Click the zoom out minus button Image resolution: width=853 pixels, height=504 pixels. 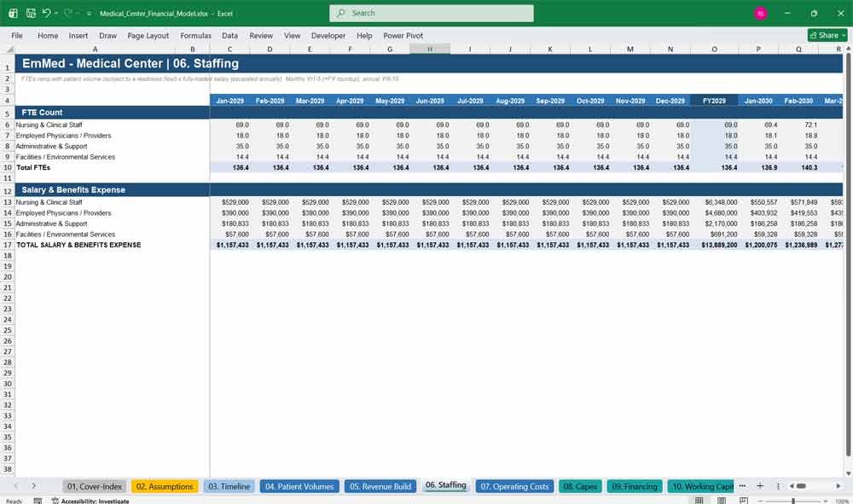pyautogui.click(x=761, y=501)
